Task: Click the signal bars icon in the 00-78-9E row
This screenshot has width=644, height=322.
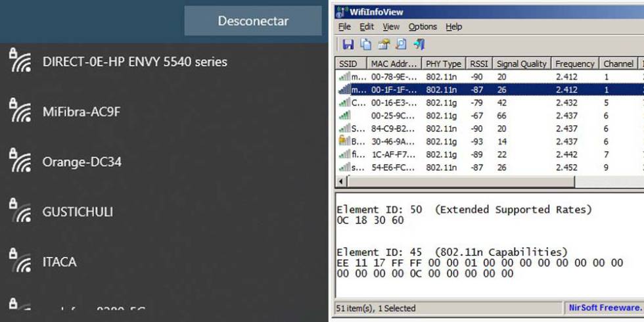Action: pos(344,77)
